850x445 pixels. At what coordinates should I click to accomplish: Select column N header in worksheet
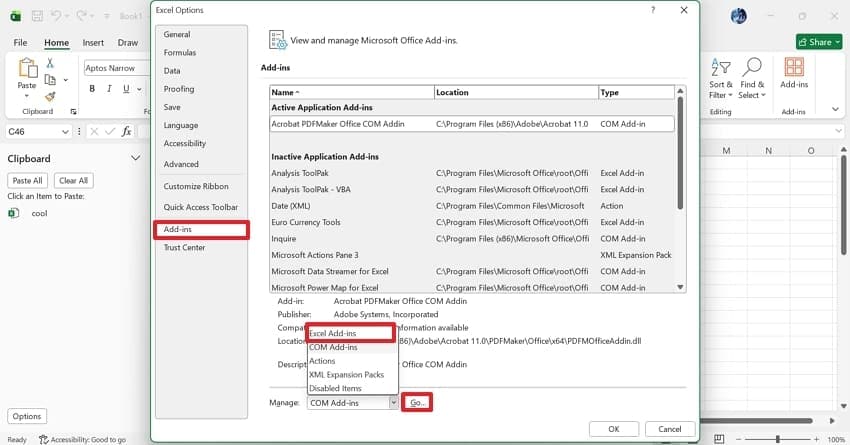pos(768,151)
